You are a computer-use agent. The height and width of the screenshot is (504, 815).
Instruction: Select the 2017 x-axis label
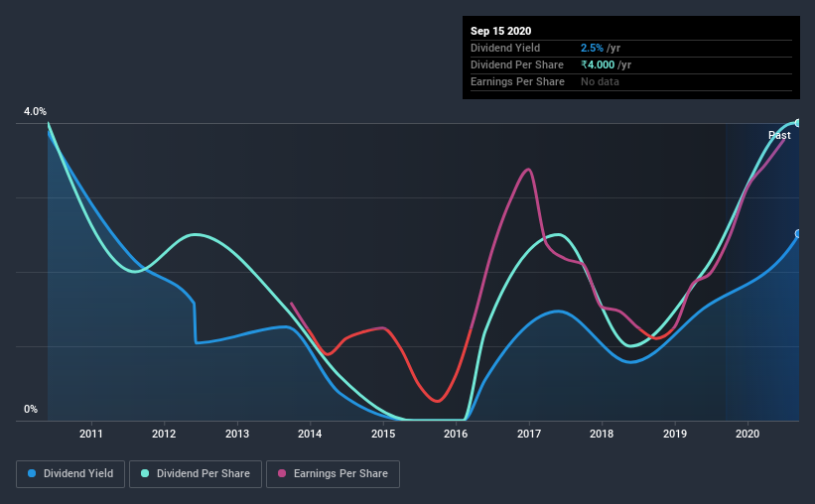529,434
